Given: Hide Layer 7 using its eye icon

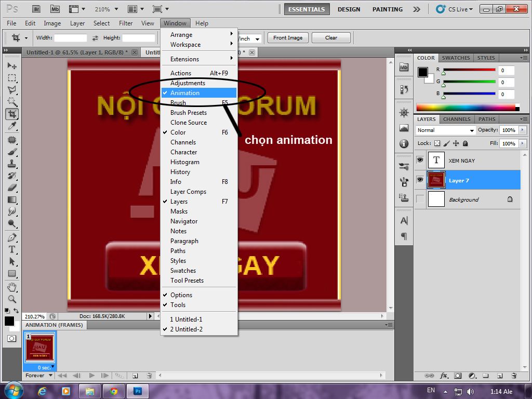Looking at the screenshot, I should (420, 179).
